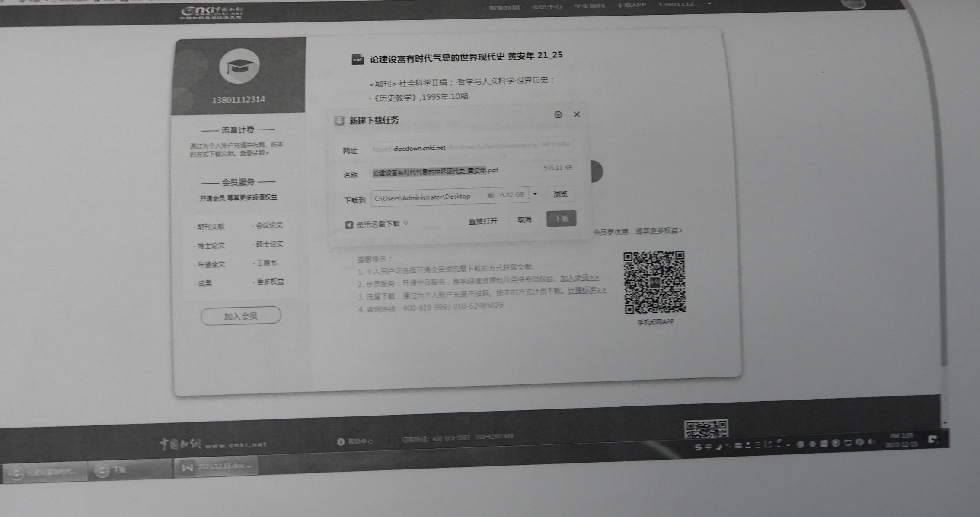Open 会员中心 in top navigation
The height and width of the screenshot is (517, 980).
[547, 6]
